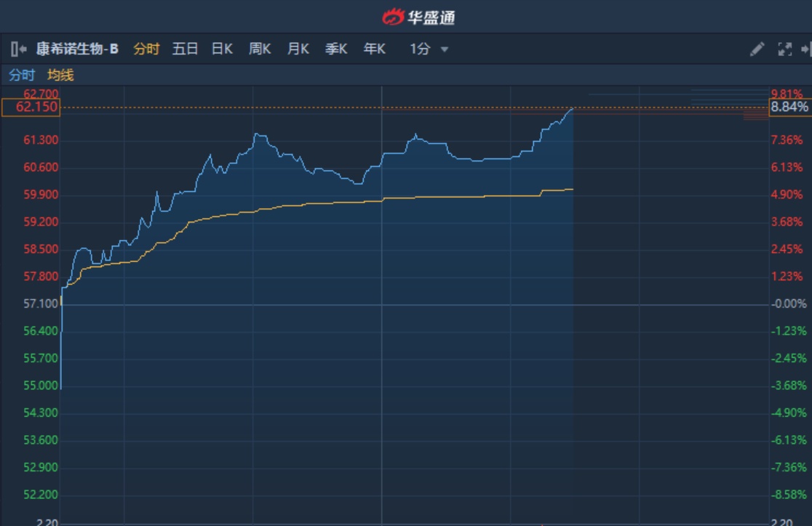Click the pencil drawing tool icon
This screenshot has height=526, width=812.
757,49
